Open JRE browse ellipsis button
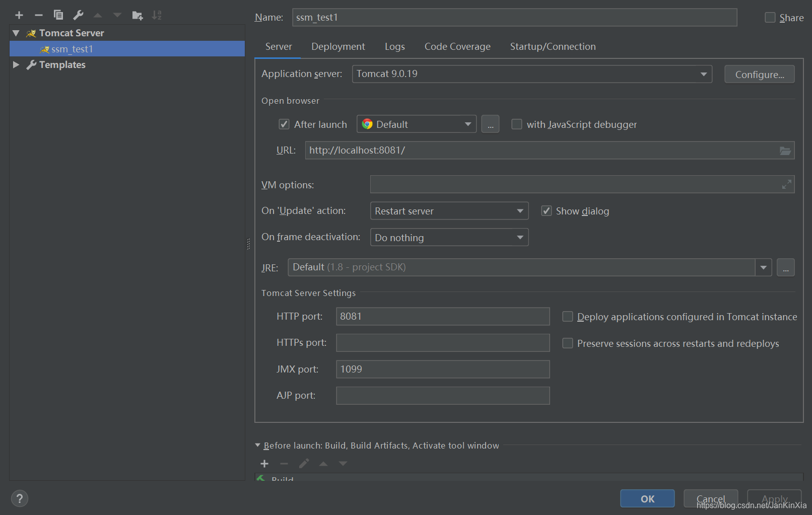Image resolution: width=812 pixels, height=515 pixels. click(785, 267)
